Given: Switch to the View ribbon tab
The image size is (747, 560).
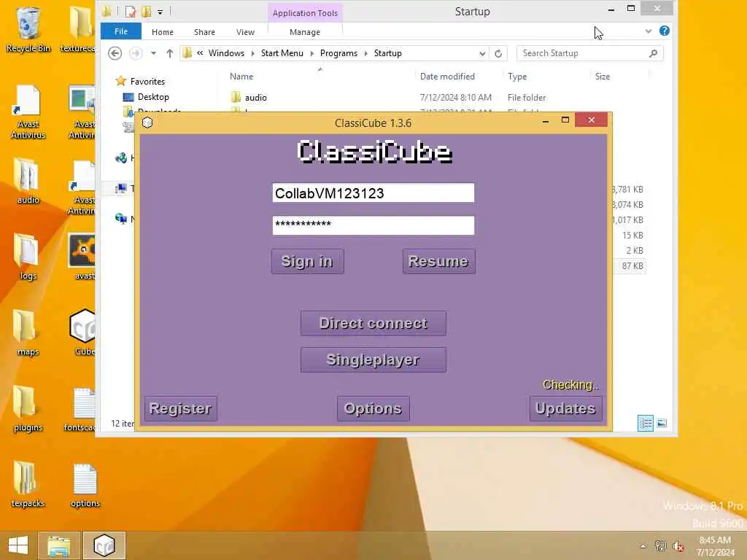Looking at the screenshot, I should coord(245,32).
